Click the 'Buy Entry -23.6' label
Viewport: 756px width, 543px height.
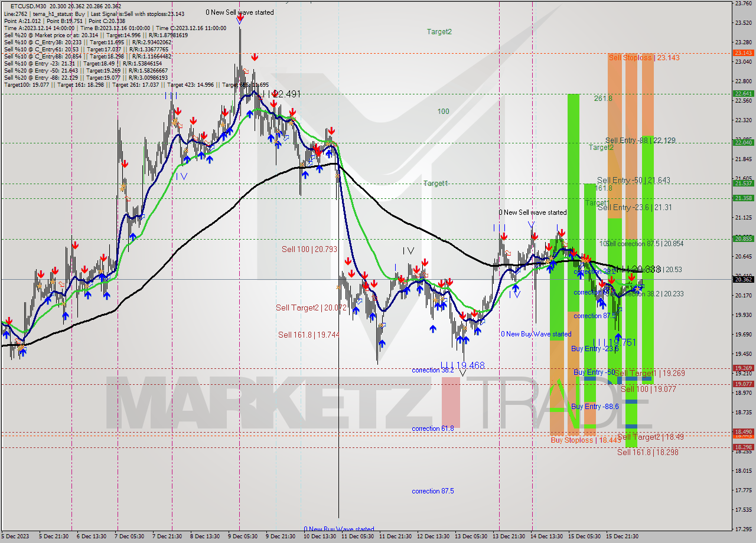[595, 349]
